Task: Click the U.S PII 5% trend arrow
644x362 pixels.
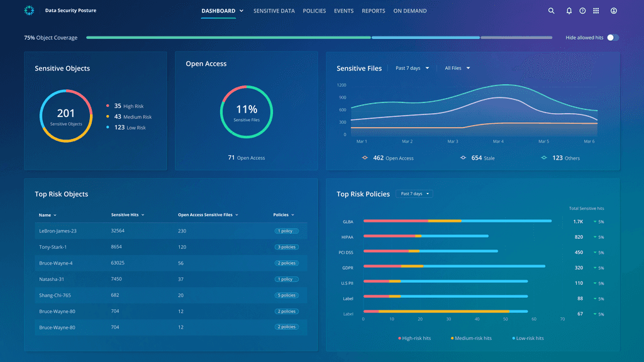Action: [x=595, y=283]
